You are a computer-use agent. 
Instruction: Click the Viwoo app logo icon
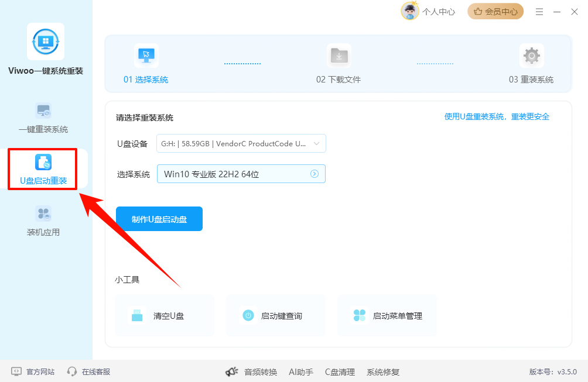pyautogui.click(x=46, y=42)
